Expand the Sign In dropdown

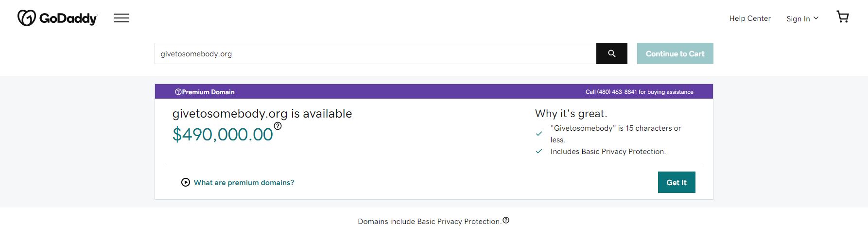[x=798, y=18]
